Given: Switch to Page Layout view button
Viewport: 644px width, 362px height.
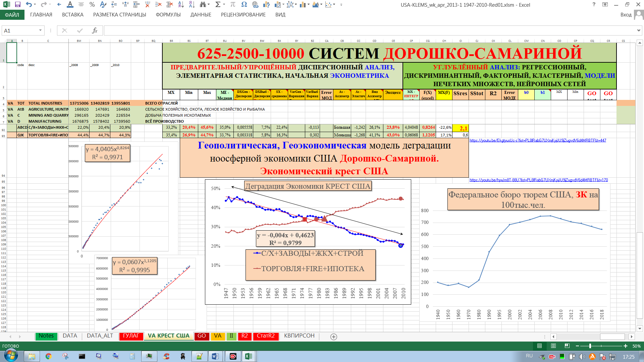Looking at the screenshot, I should 553,346.
